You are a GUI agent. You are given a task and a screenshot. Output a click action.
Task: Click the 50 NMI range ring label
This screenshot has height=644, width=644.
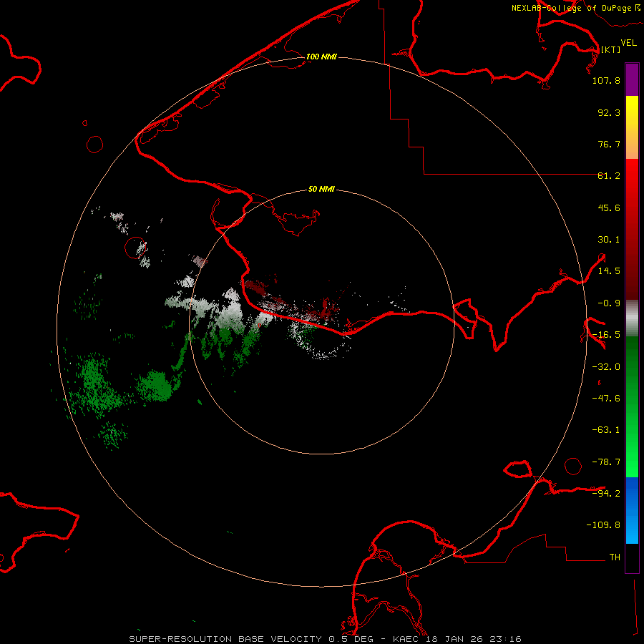click(x=321, y=189)
